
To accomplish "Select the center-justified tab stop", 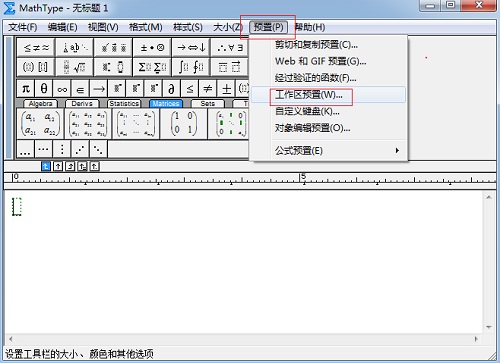I will pyautogui.click(x=58, y=166).
